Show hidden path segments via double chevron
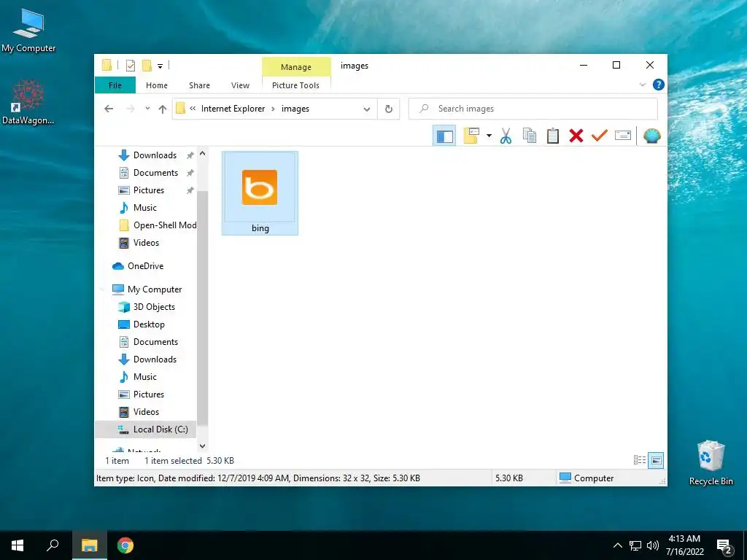The image size is (747, 560). [193, 109]
